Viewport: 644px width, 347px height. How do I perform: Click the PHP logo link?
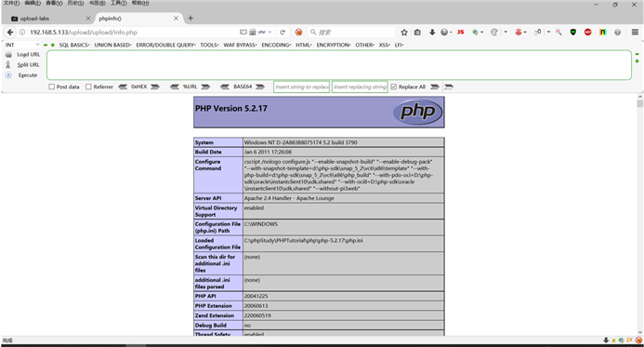click(417, 112)
